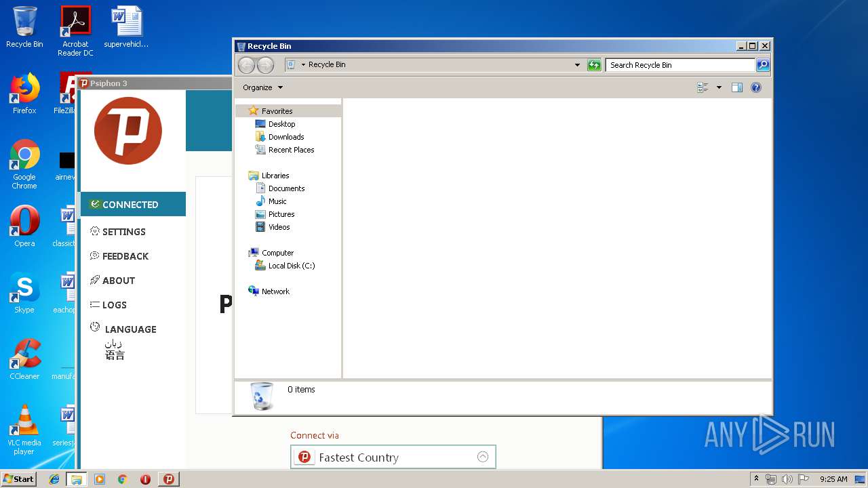
Task: Click the 9:25 AM taskbar clock
Action: pos(833,479)
